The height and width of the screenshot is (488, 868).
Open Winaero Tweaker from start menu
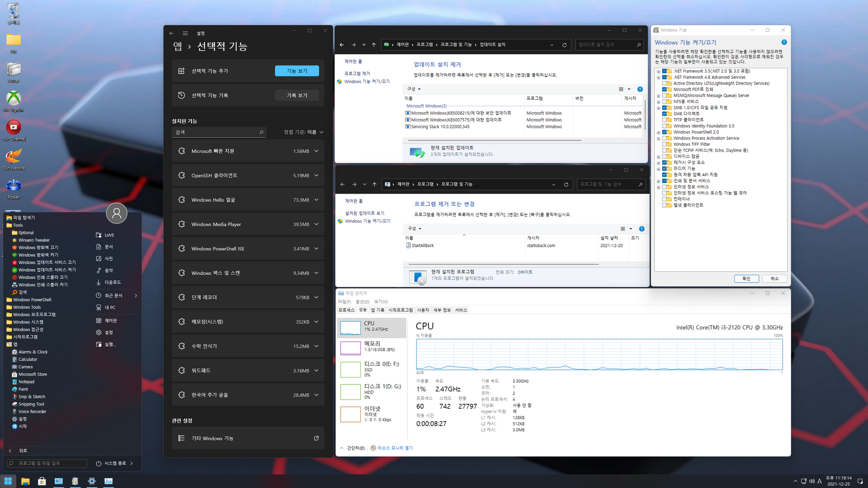31,240
